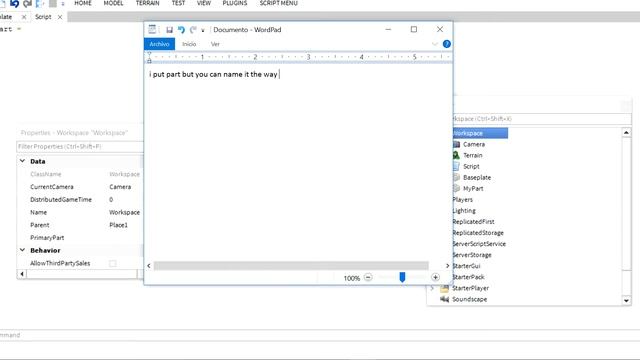Click WordPad horizontal scrollbar track

click(x=291, y=266)
